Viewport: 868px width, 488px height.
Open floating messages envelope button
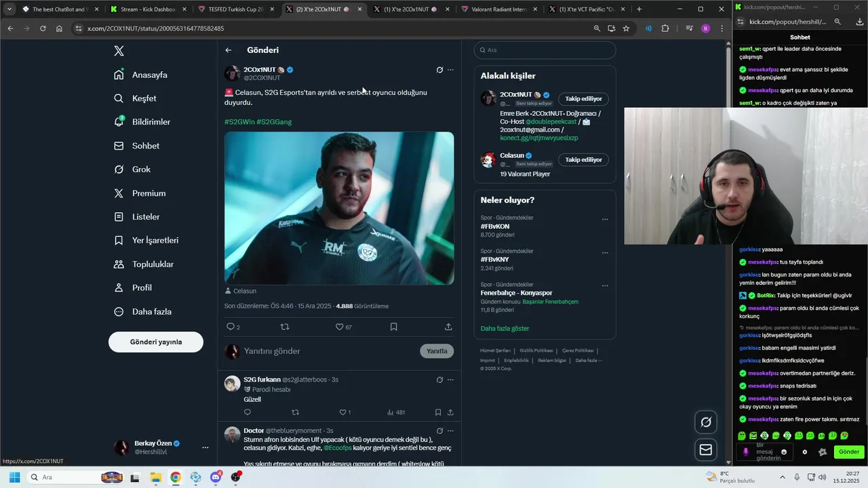[x=706, y=450]
